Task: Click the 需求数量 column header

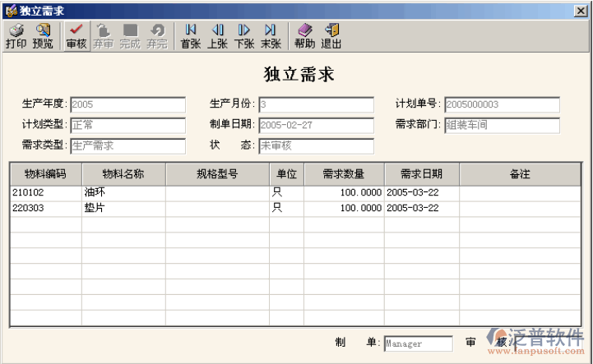Action: coord(343,174)
